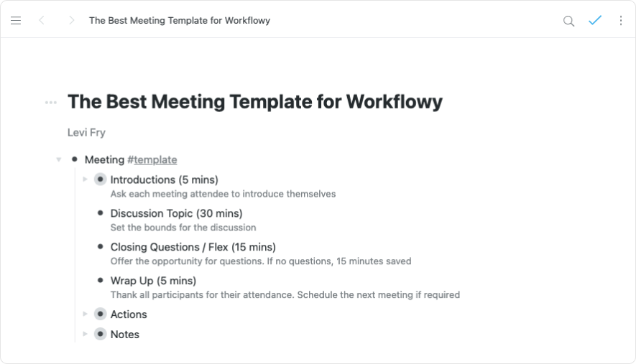Click the Levi Fry author note
Screen dimensions: 636x364
86,132
